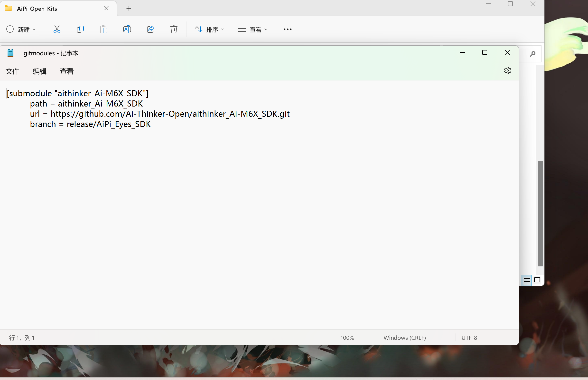Click the Rename icon in Explorer toolbar
588x380 pixels.
(x=127, y=29)
